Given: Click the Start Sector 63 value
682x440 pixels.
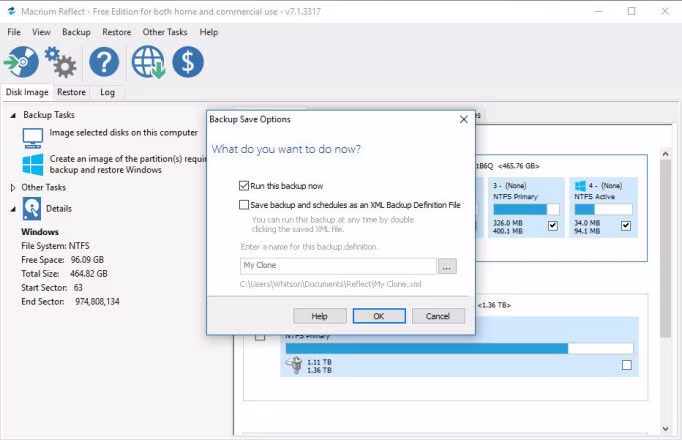Looking at the screenshot, I should pyautogui.click(x=78, y=287).
